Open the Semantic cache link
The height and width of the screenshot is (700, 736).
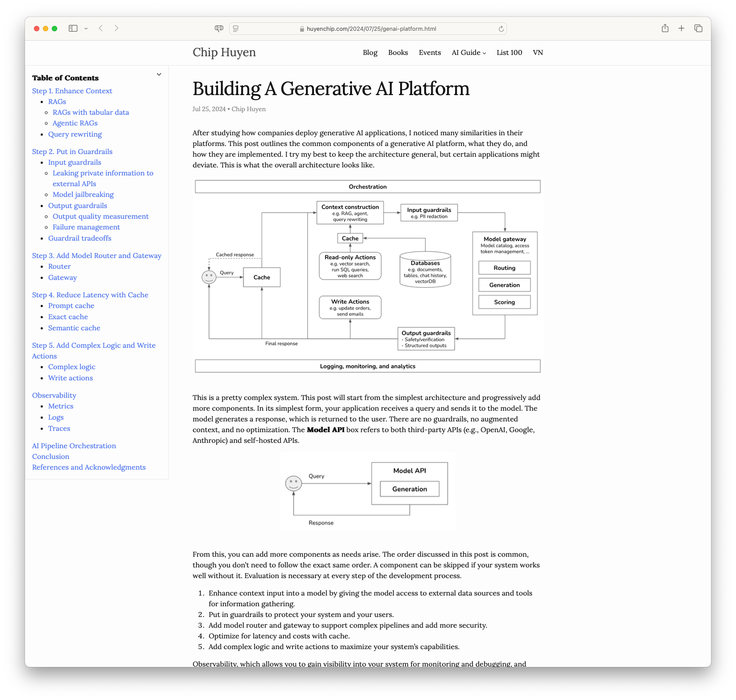[74, 328]
